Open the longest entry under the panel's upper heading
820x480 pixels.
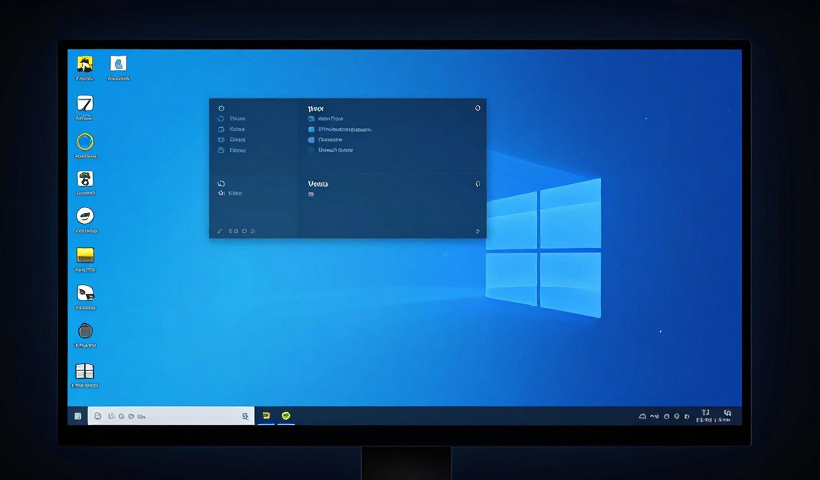tap(340, 129)
